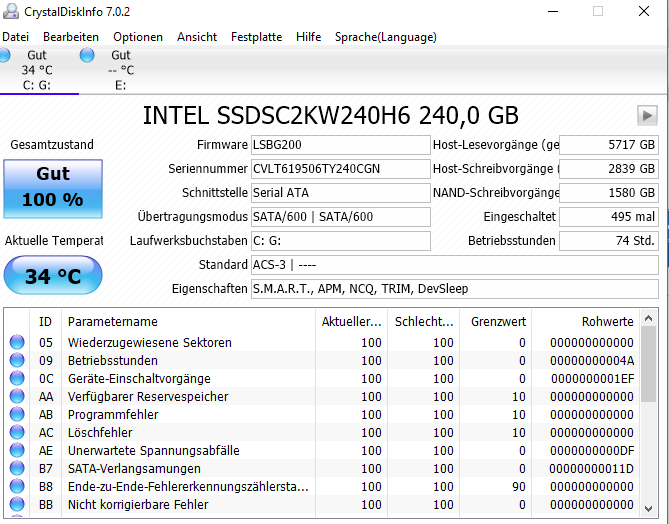Screen dimensions: 669x524
Task: Switch to the C: G: disk tab
Action: [x=37, y=70]
